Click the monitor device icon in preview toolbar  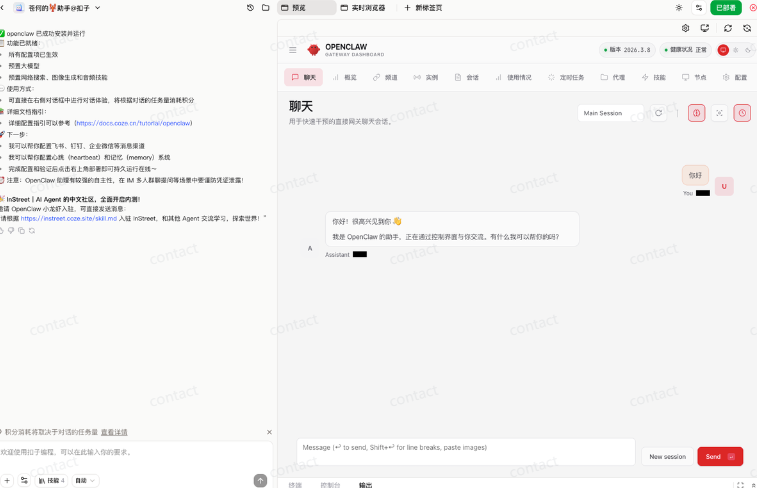click(x=705, y=28)
